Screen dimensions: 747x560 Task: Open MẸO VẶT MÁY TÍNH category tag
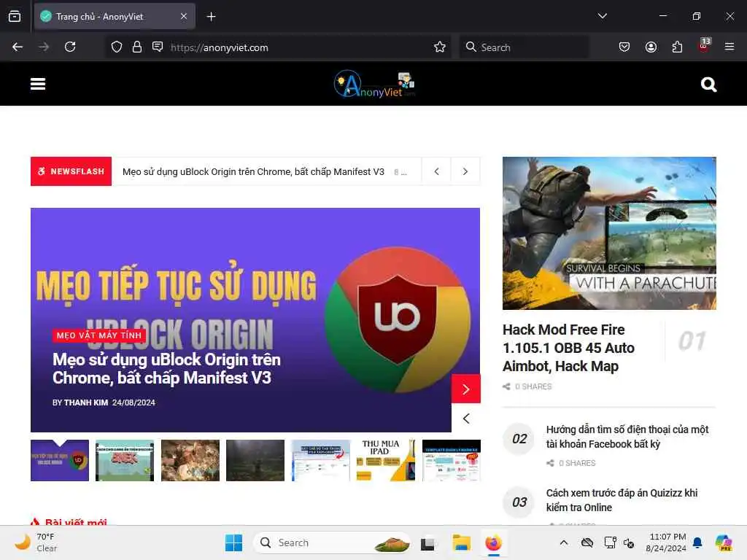tap(99, 335)
